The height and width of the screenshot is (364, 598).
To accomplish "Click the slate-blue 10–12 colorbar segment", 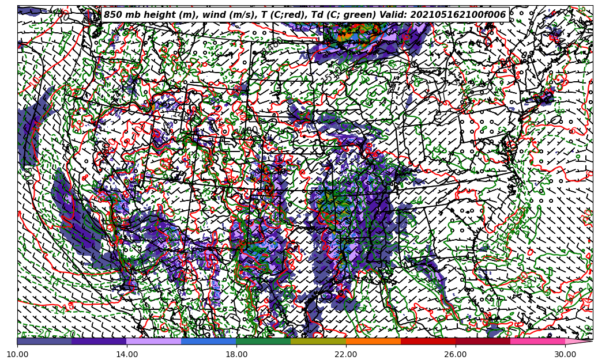I will (x=44, y=341).
